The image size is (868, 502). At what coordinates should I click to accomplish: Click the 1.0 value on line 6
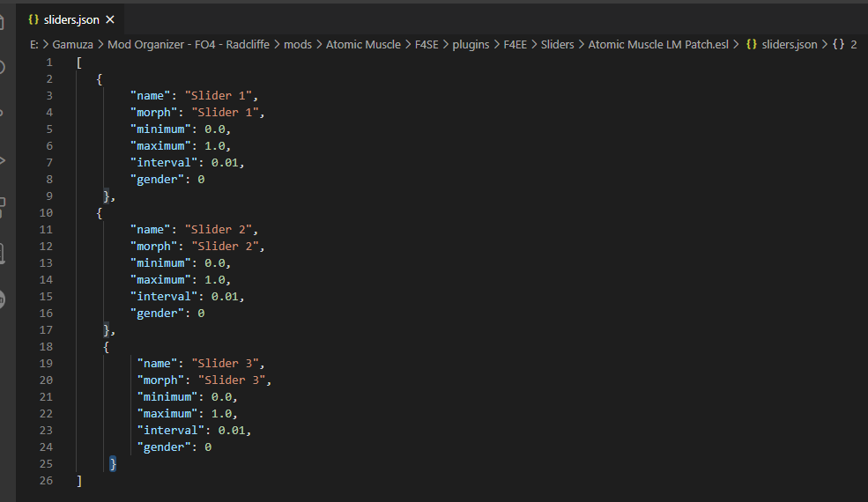pos(215,145)
